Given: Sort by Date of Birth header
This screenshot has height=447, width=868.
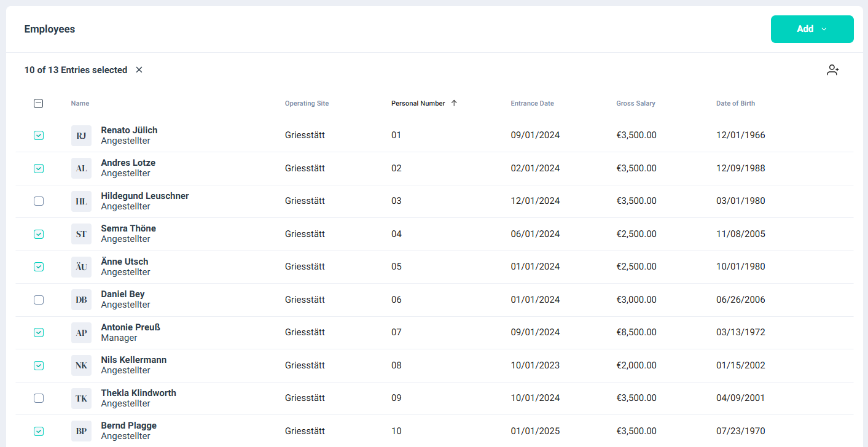Looking at the screenshot, I should 735,103.
